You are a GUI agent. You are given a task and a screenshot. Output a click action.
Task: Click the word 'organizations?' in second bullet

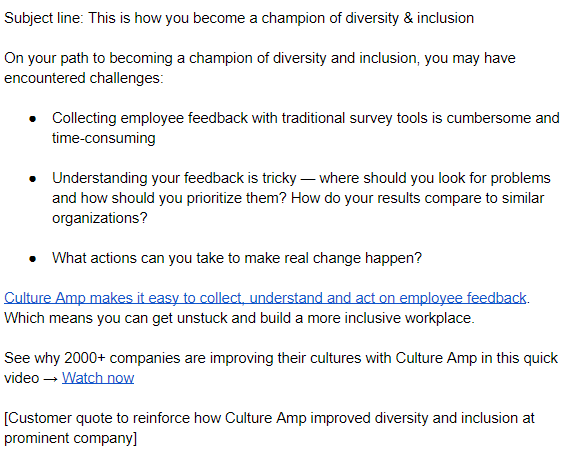(100, 218)
